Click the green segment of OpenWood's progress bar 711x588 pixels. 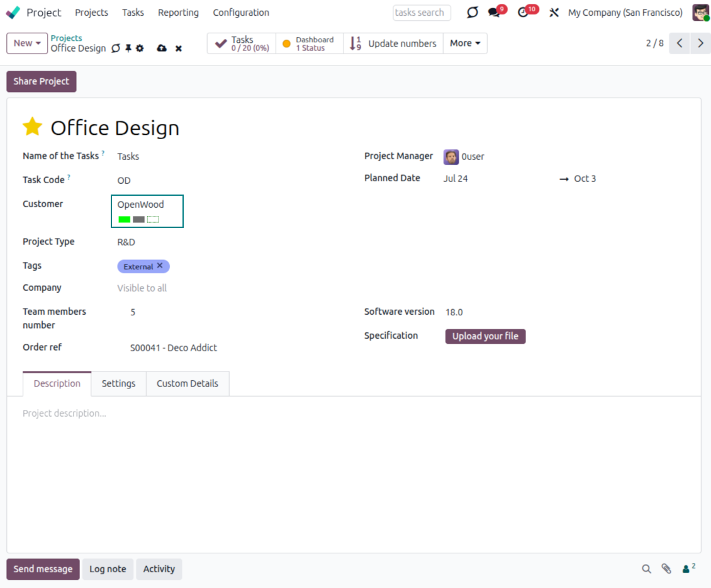[123, 219]
